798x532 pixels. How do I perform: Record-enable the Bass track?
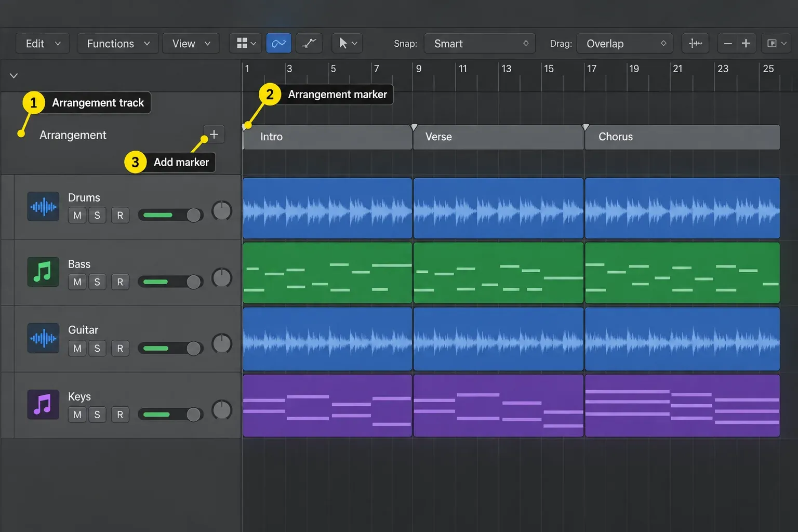pos(120,282)
